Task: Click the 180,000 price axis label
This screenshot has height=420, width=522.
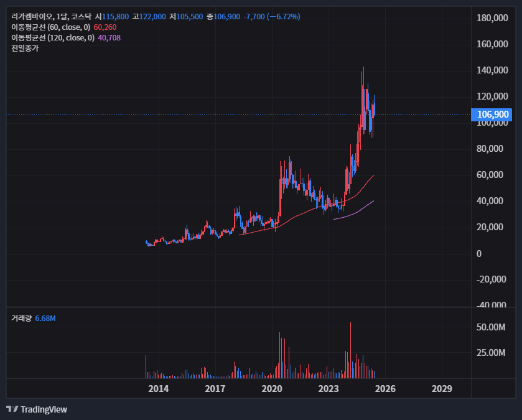Action: 492,18
